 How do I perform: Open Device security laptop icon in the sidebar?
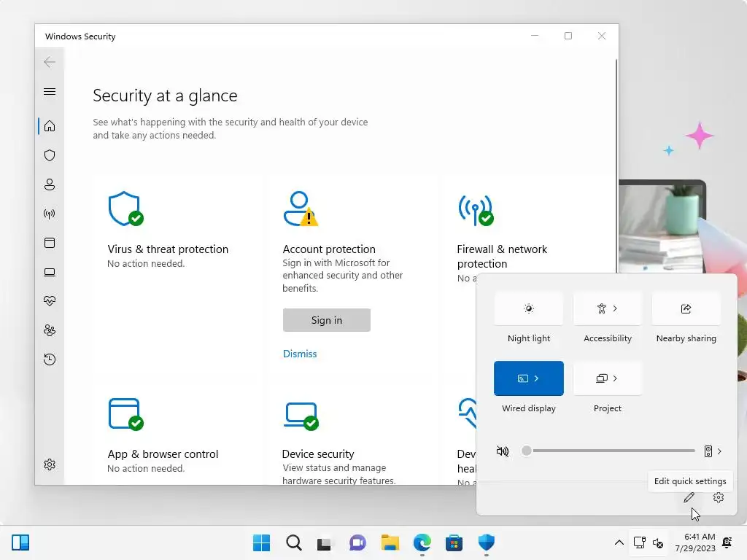50,273
